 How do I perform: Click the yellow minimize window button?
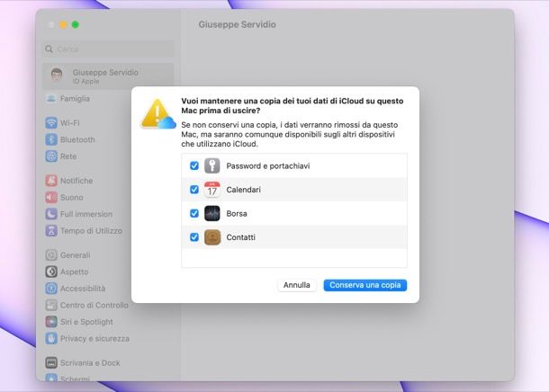(x=63, y=25)
